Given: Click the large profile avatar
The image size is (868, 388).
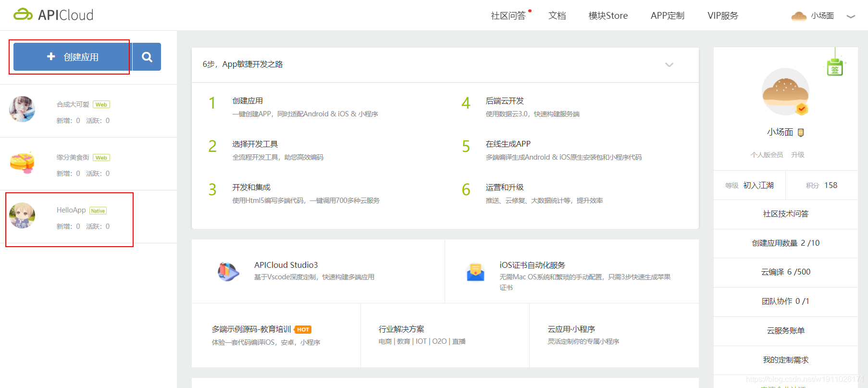Looking at the screenshot, I should coord(785,91).
